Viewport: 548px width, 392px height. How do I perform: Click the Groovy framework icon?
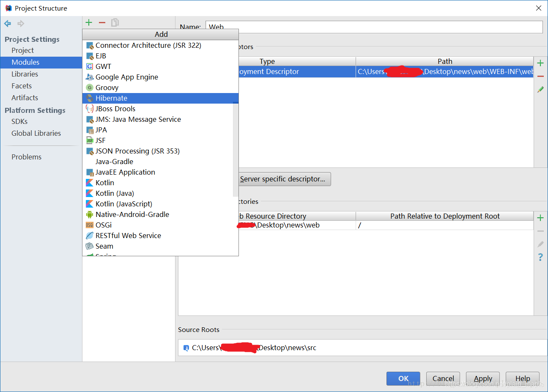pyautogui.click(x=90, y=88)
